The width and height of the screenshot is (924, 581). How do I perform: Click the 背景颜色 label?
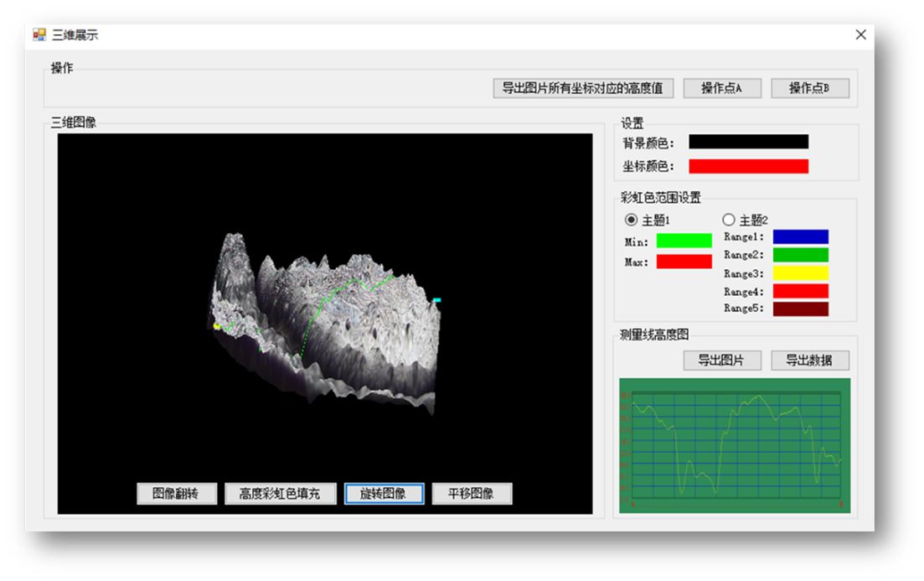(x=648, y=143)
